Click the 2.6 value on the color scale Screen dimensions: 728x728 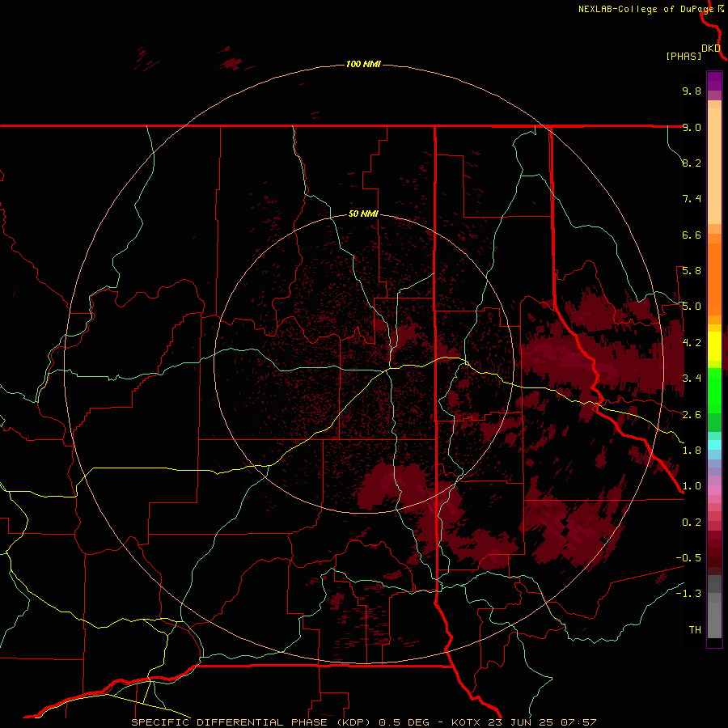[692, 415]
